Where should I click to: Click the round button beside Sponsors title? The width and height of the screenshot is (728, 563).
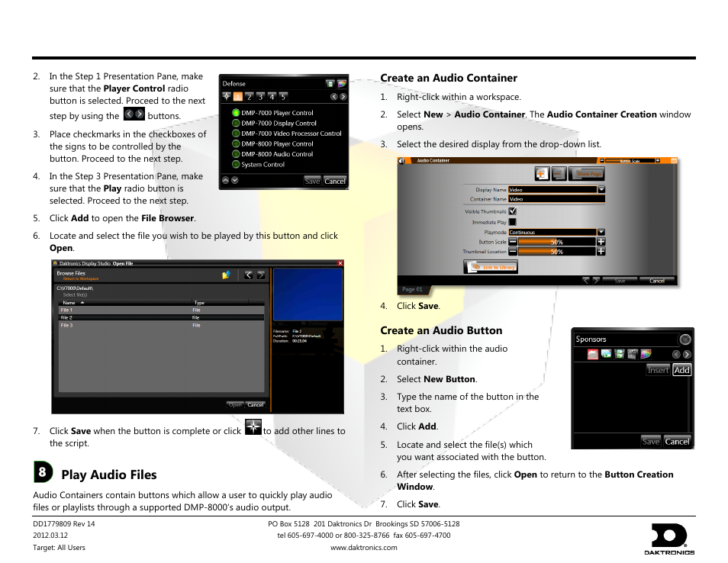685,339
